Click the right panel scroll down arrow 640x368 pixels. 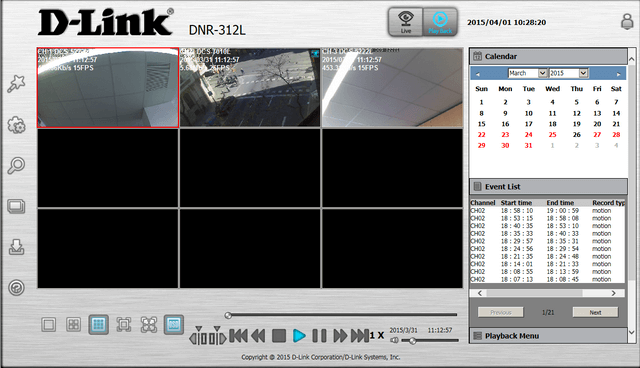coord(632,332)
